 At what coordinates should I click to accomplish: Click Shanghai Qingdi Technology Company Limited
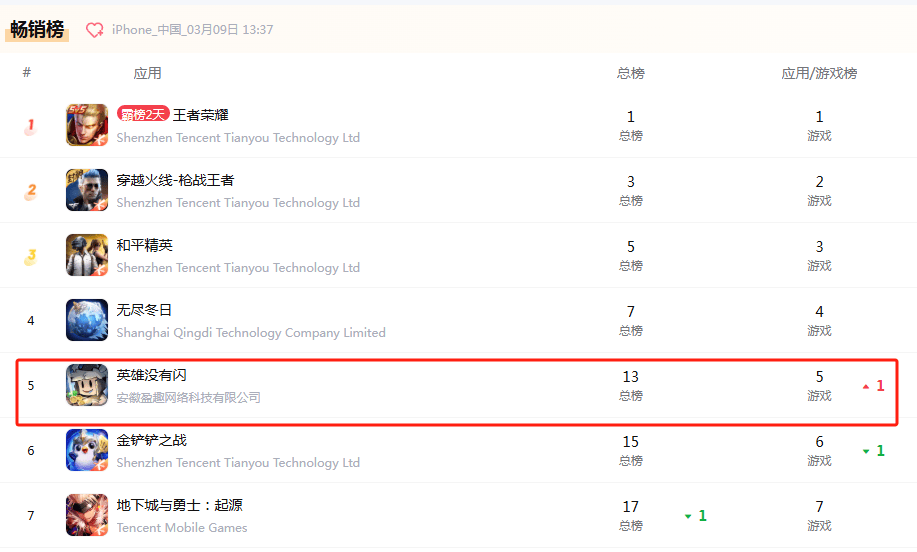pos(251,332)
